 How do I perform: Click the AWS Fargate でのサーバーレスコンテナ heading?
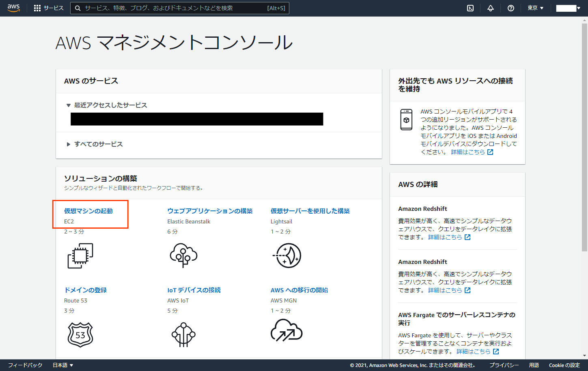[457, 319]
